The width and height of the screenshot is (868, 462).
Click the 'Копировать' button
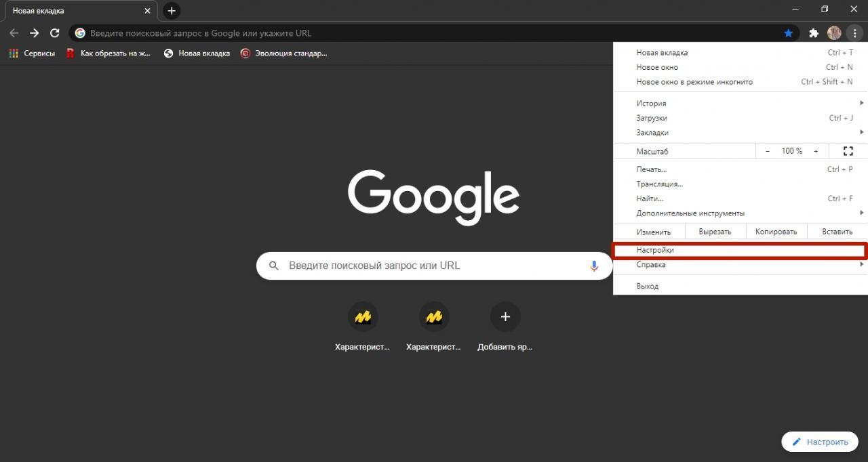776,232
